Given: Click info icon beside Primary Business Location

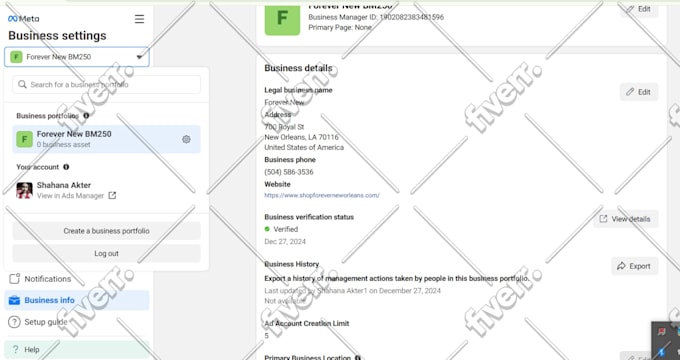Looking at the screenshot, I should pos(358,358).
